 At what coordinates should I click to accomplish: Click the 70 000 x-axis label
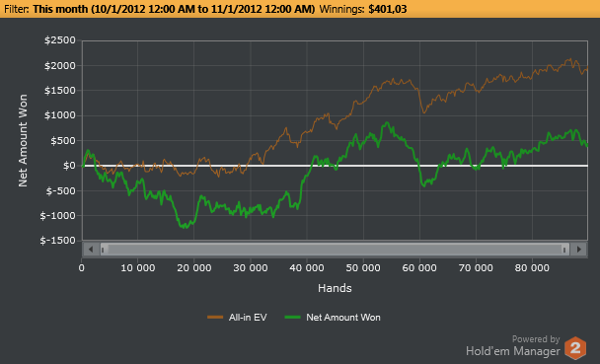(476, 268)
